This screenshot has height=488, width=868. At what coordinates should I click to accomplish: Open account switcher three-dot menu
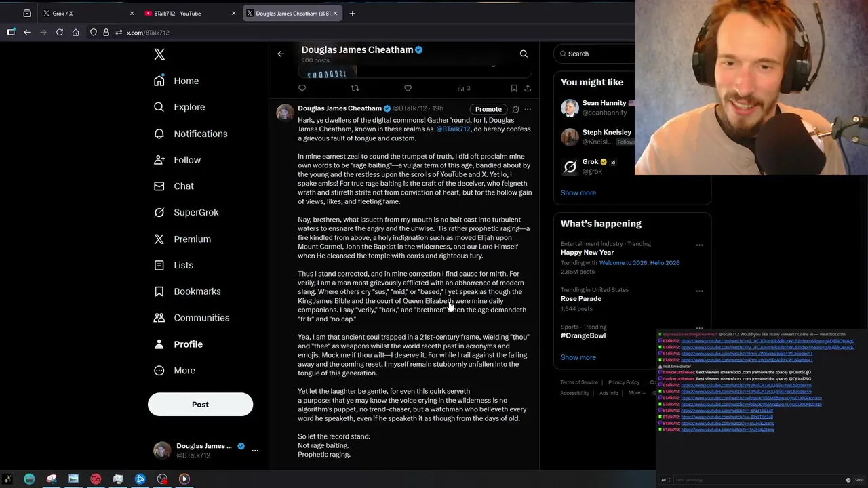point(255,450)
